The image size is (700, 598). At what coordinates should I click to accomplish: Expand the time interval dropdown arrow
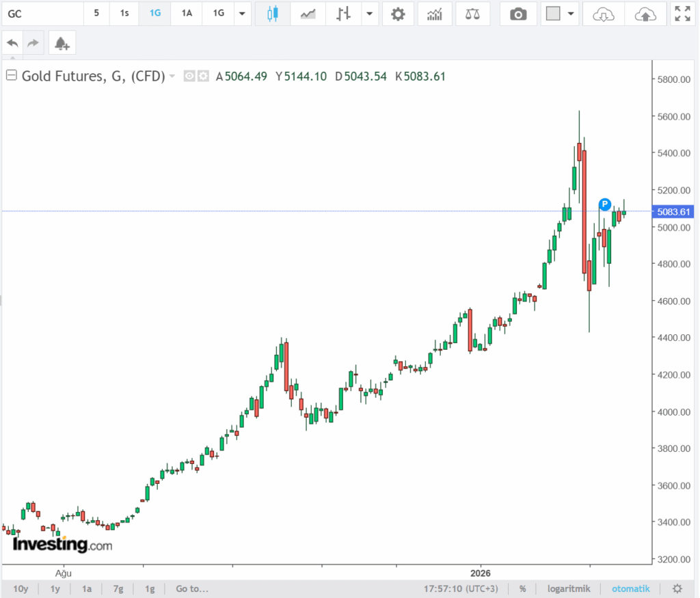[x=241, y=13]
